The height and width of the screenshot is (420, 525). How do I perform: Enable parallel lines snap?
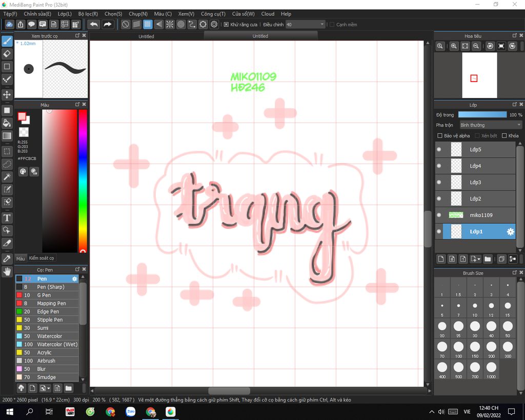pyautogui.click(x=136, y=25)
